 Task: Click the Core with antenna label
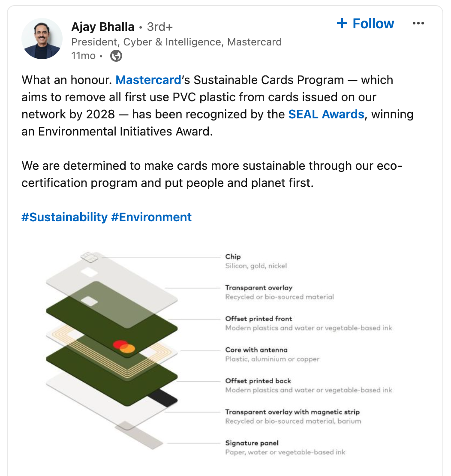(256, 350)
